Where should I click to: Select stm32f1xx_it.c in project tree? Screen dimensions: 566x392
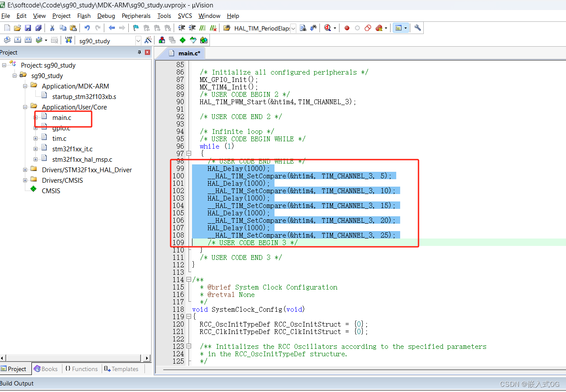[72, 149]
